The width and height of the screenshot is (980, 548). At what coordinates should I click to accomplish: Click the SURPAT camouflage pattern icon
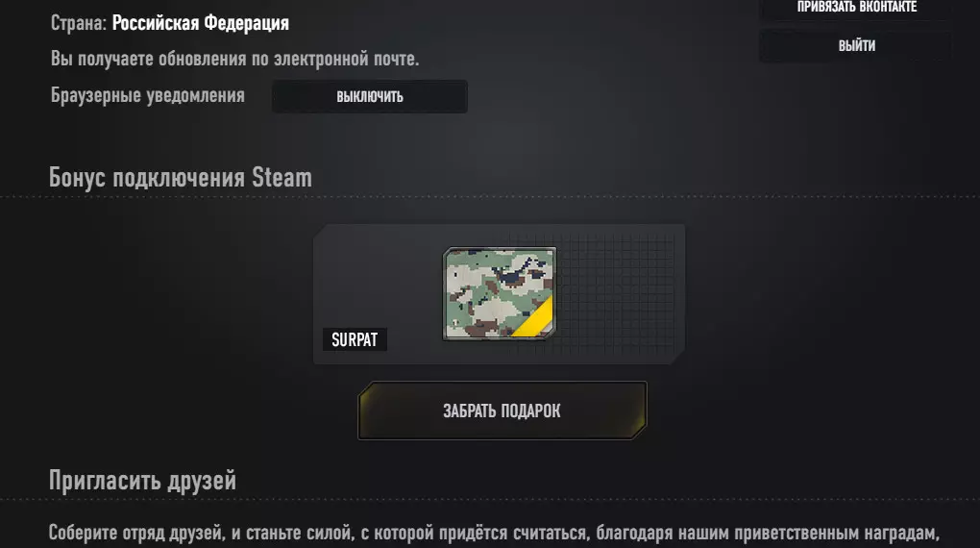[500, 293]
